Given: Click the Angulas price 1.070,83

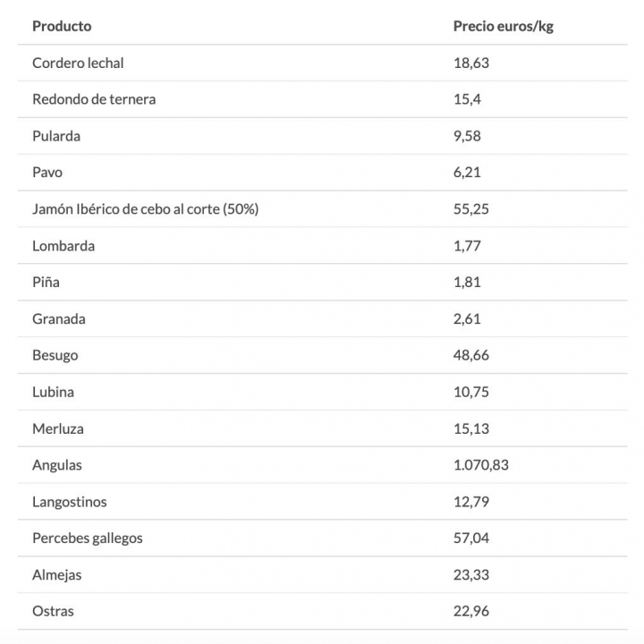Looking at the screenshot, I should tap(480, 465).
